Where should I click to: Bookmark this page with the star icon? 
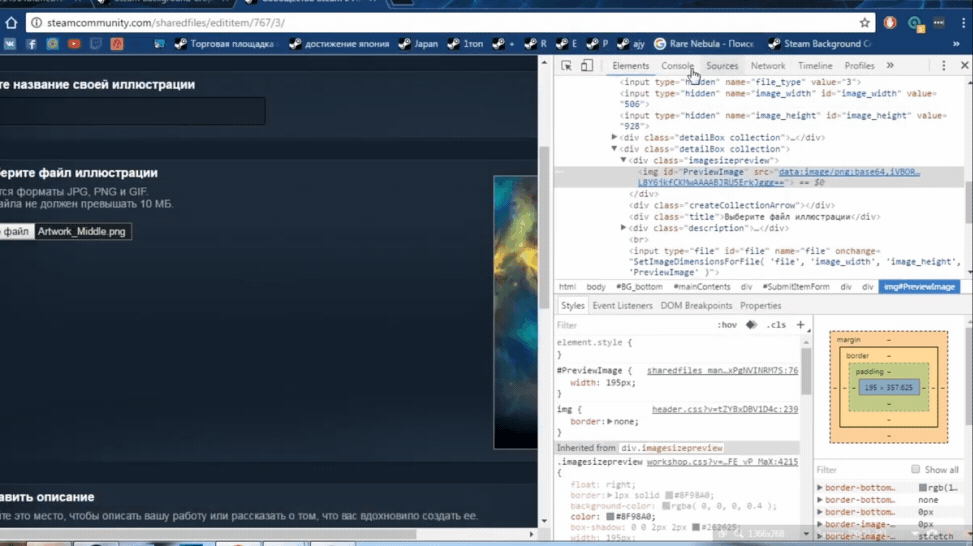(x=864, y=23)
